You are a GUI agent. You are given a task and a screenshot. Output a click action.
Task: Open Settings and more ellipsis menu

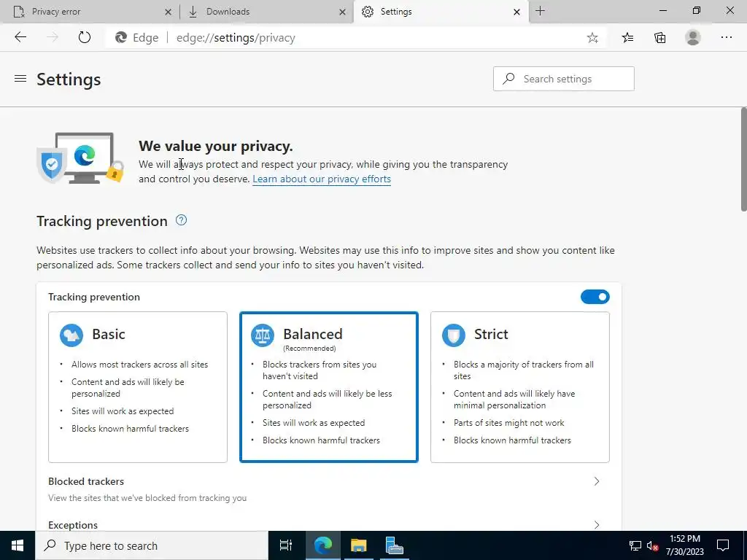click(726, 37)
